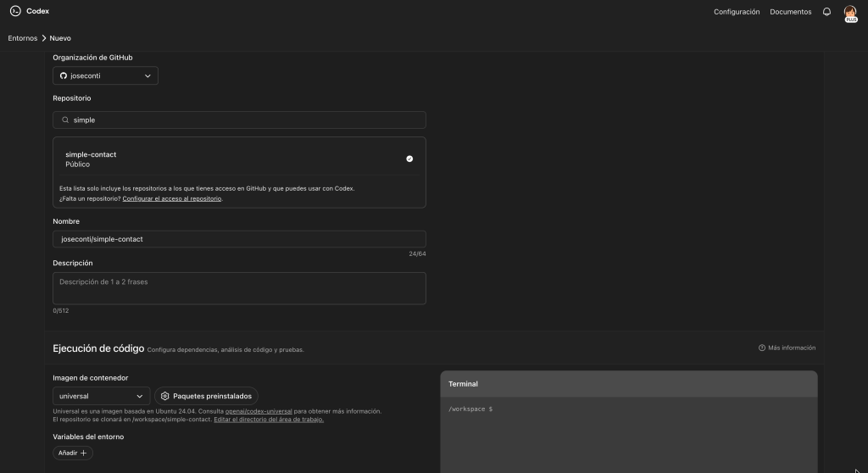
Task: Click the Nuevo breadcrumb item
Action: pyautogui.click(x=60, y=38)
